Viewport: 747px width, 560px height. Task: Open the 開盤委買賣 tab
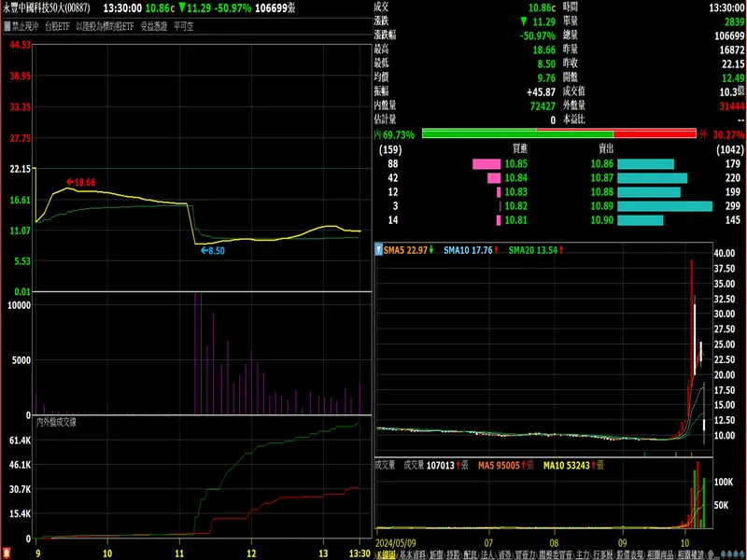pos(556,554)
